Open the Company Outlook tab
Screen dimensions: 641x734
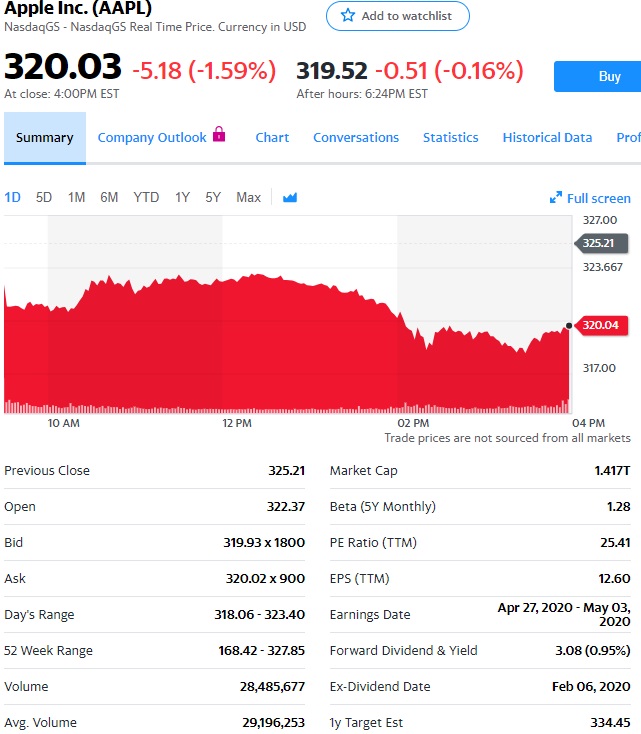(x=152, y=138)
